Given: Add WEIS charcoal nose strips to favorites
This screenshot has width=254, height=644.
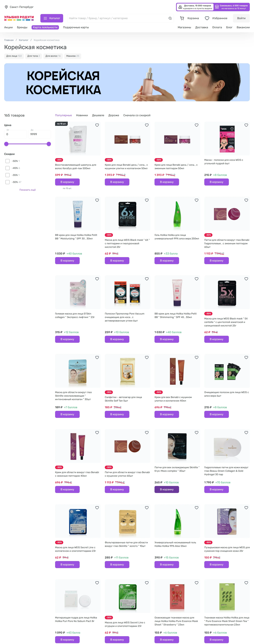Looking at the screenshot, I should 246,125.
